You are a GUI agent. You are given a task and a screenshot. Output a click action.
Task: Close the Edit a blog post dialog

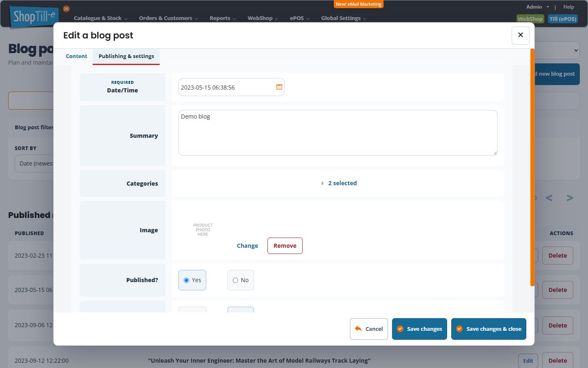[520, 35]
